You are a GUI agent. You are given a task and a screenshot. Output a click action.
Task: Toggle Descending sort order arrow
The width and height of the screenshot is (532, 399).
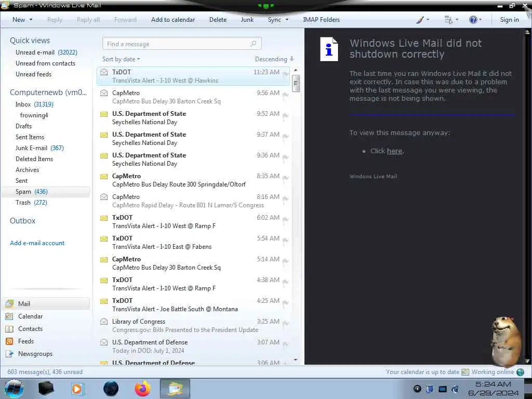point(292,59)
